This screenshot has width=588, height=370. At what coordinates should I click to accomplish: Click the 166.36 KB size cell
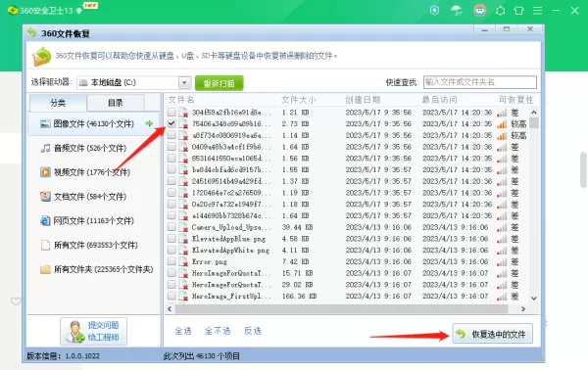(x=299, y=297)
